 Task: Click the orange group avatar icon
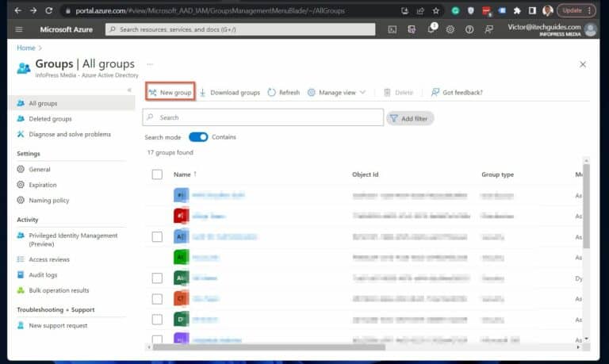click(x=181, y=298)
